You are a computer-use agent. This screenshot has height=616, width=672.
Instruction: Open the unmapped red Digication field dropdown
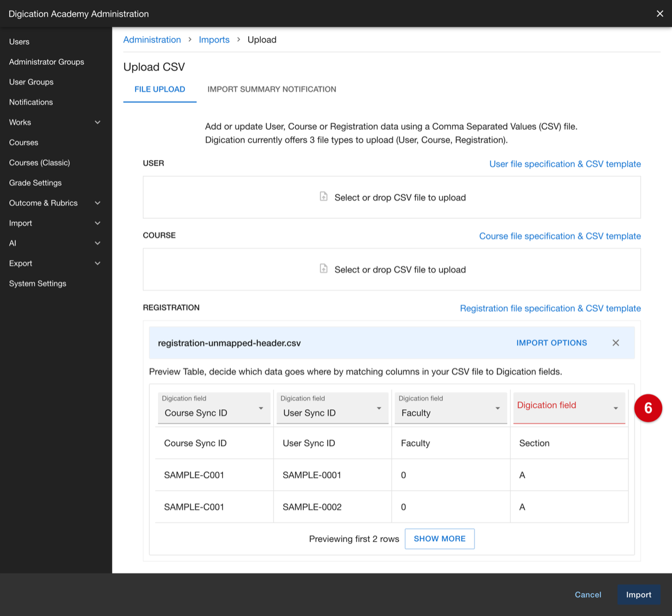pyautogui.click(x=569, y=407)
